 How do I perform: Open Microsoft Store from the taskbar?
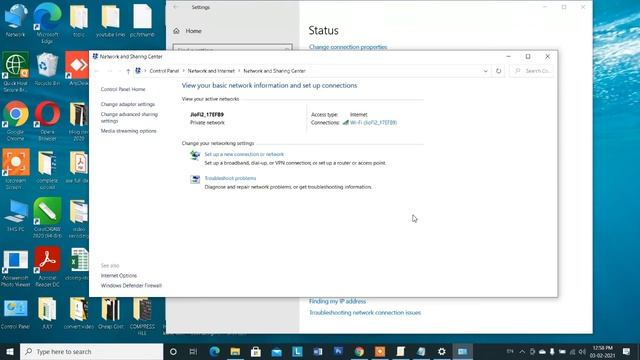click(x=256, y=351)
